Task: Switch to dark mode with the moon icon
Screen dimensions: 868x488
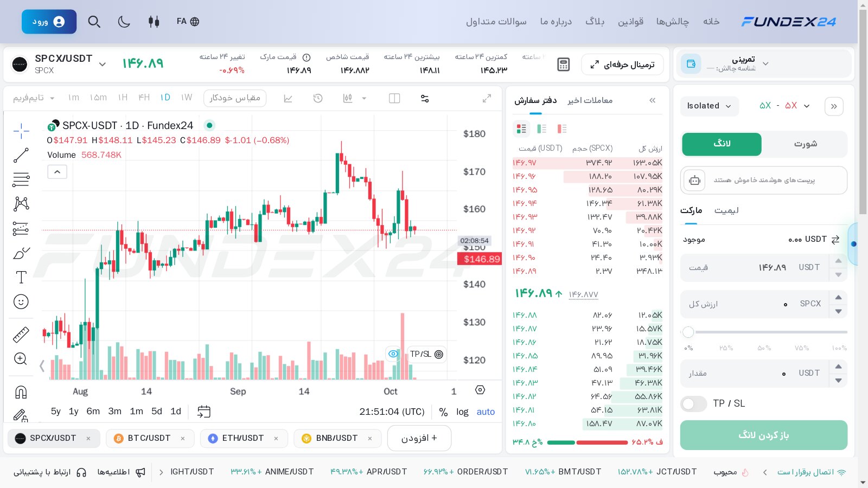Action: tap(124, 22)
